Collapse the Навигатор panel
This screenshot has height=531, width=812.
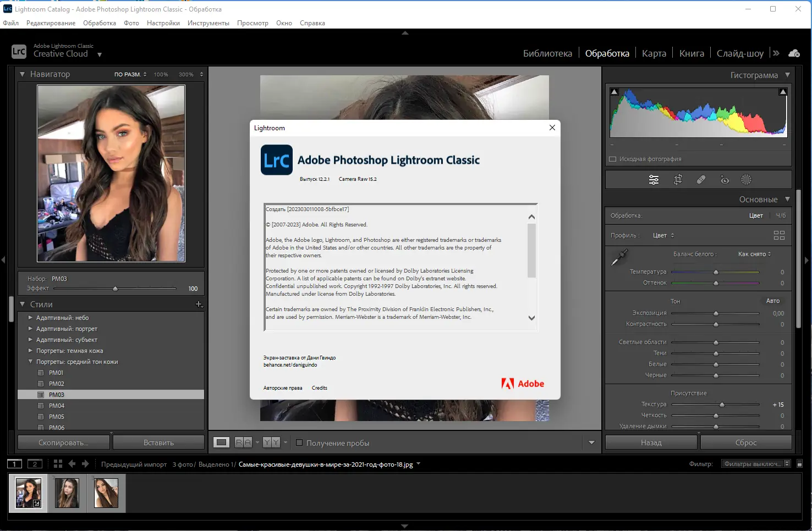22,74
